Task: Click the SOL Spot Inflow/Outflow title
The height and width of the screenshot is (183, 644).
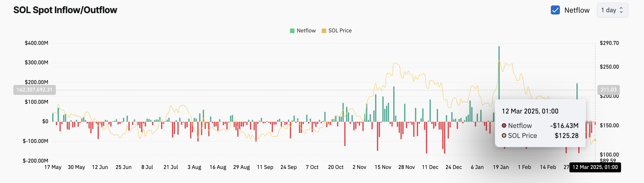Action: coord(65,10)
